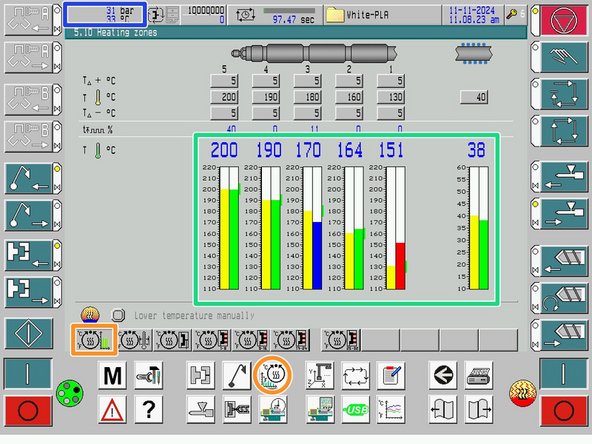The height and width of the screenshot is (444, 592).
Task: Click the orange heating icon above Lower temperature
Action: coord(90,314)
